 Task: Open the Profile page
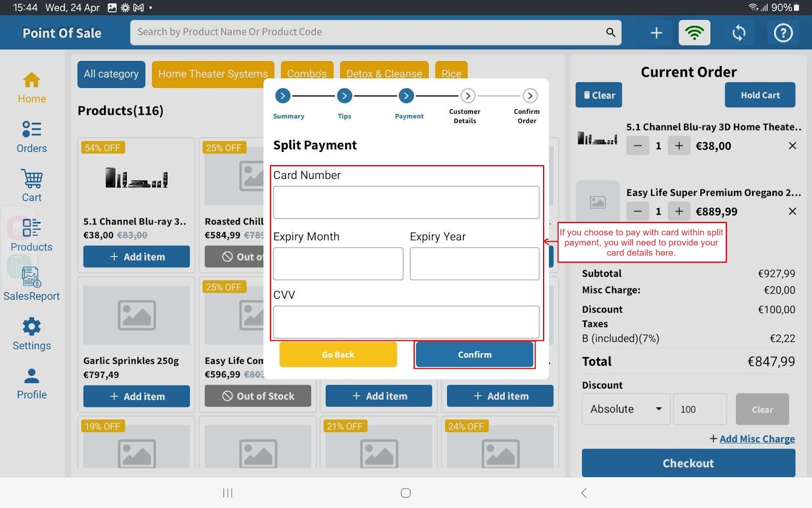[x=31, y=384]
